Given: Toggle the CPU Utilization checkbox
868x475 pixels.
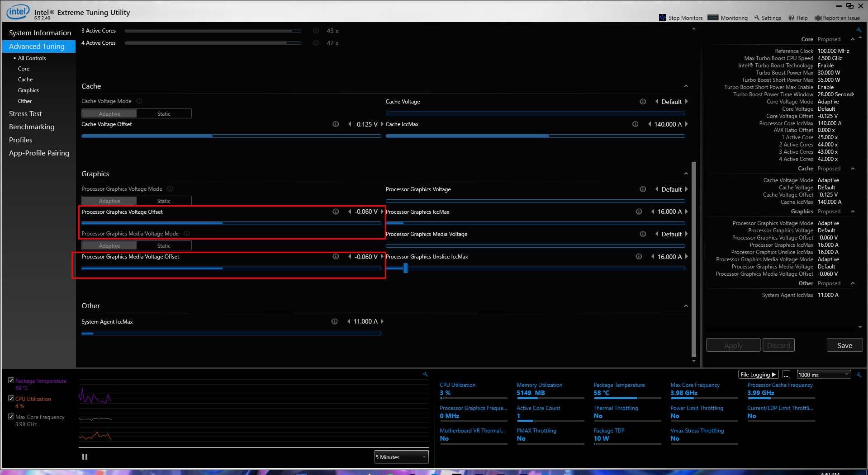Looking at the screenshot, I should 11,399.
